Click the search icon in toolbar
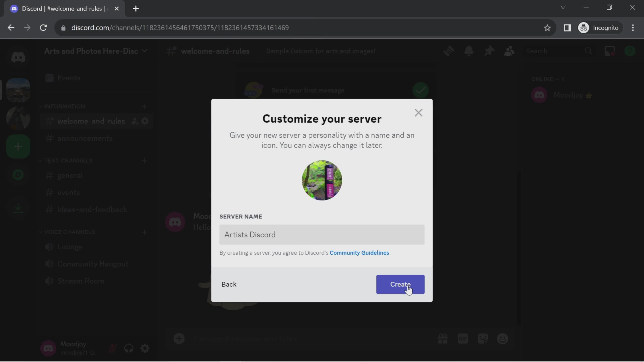 pyautogui.click(x=589, y=51)
